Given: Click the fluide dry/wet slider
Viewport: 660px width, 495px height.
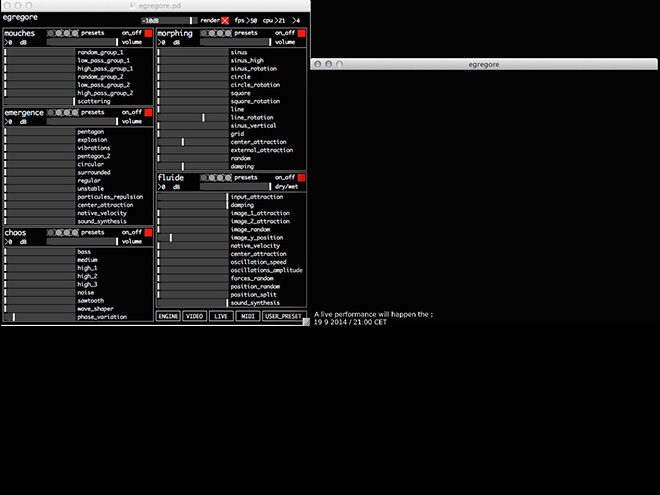Looking at the screenshot, I should click(x=236, y=186).
